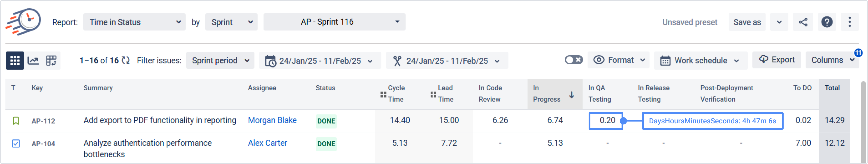Viewport: 868px width, 164px height.
Task: Click the Save as button
Action: tap(747, 22)
